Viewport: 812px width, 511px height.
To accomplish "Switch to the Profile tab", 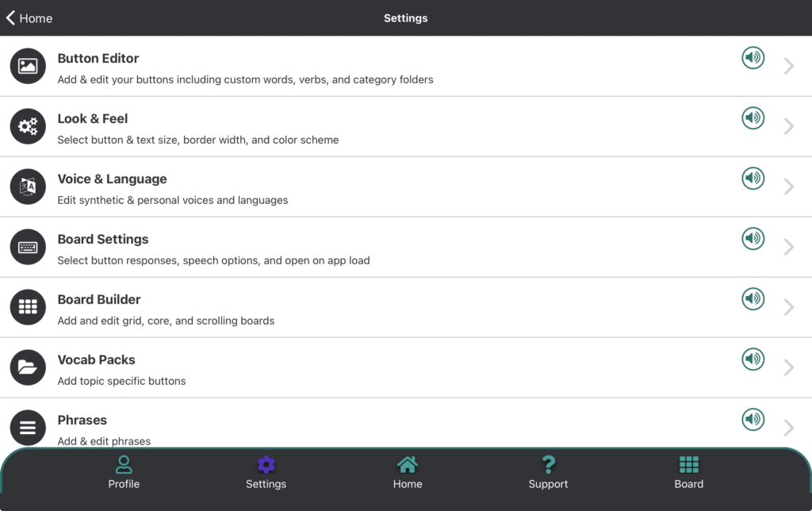I will pyautogui.click(x=124, y=473).
